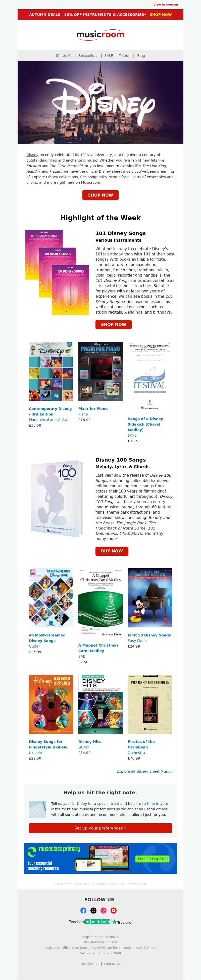Click BUY NOW for Disney 100 Songs
201x980 pixels.
112,551
